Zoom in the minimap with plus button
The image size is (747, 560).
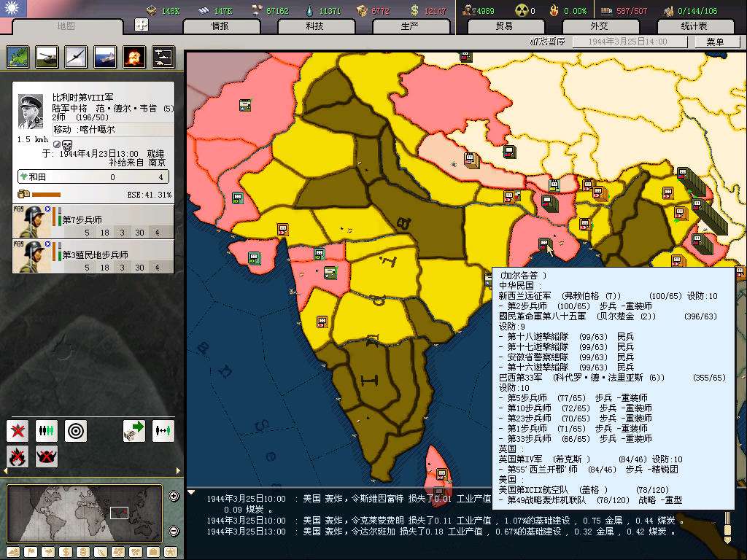pyautogui.click(x=174, y=497)
